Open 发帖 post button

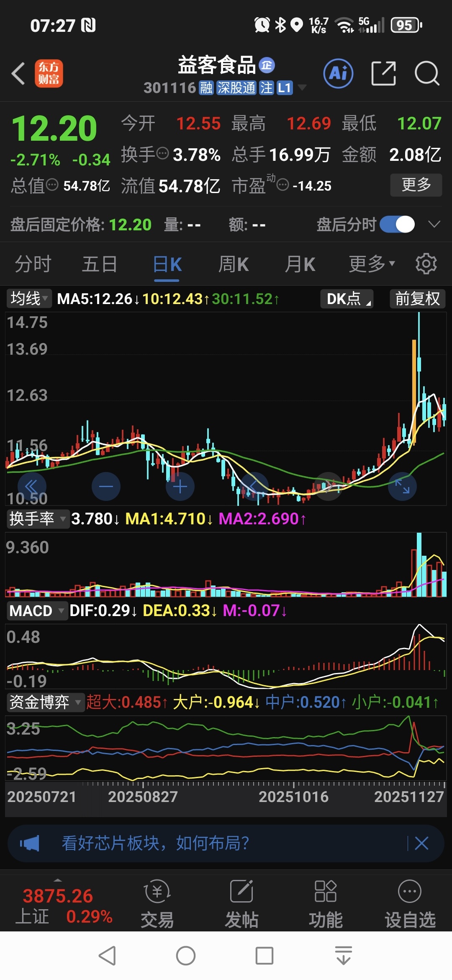pyautogui.click(x=241, y=905)
